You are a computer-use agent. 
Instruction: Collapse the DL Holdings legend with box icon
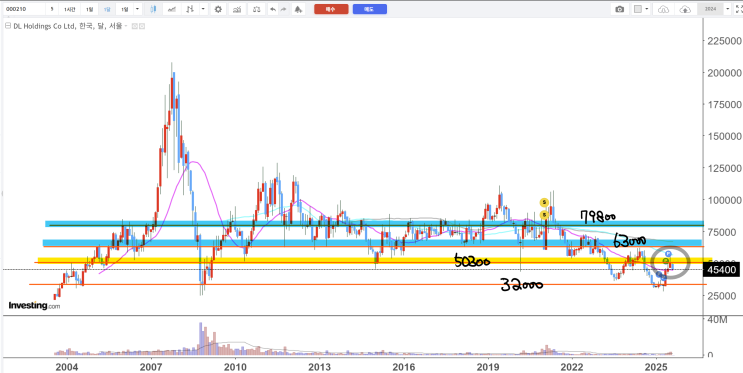click(7, 27)
